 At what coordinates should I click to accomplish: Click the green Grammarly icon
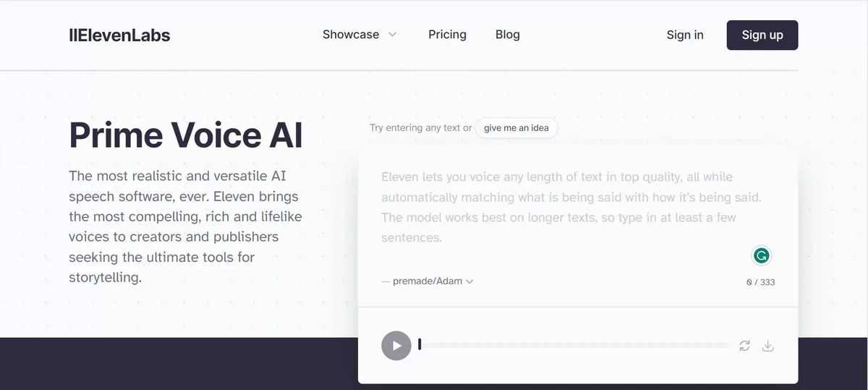(761, 255)
